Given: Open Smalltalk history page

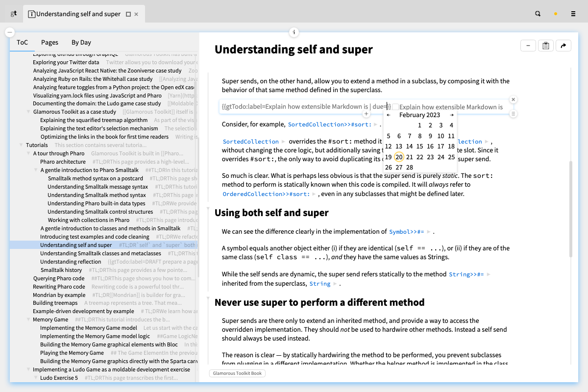Looking at the screenshot, I should click(x=61, y=270).
